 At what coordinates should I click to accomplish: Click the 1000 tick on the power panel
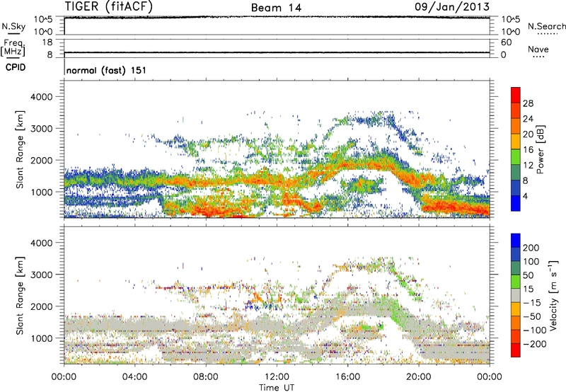pyautogui.click(x=42, y=192)
